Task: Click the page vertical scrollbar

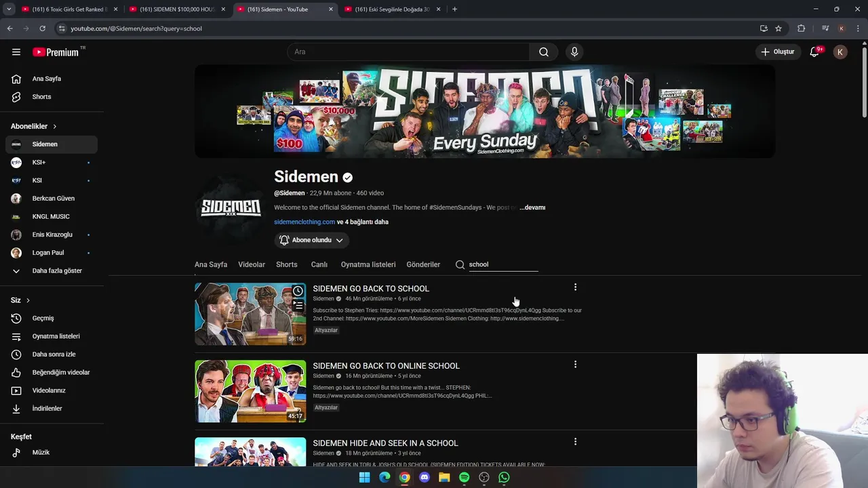Action: point(864,81)
